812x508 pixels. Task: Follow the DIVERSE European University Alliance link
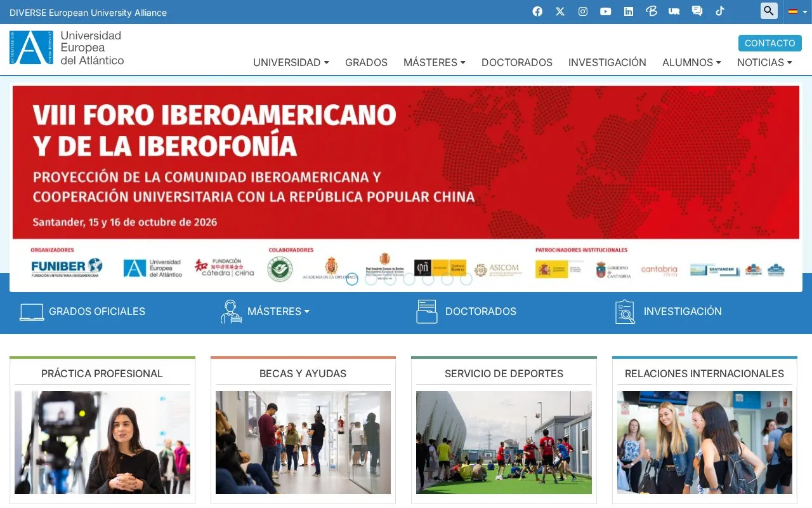[x=88, y=13]
